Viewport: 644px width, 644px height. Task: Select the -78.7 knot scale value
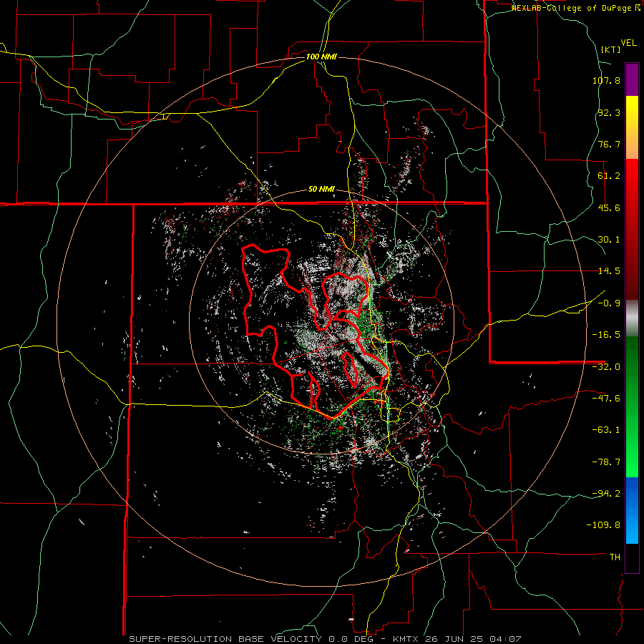pyautogui.click(x=606, y=462)
